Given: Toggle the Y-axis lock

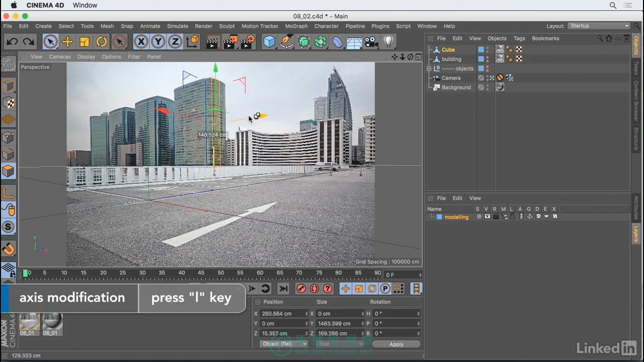Looking at the screenshot, I should 158,42.
